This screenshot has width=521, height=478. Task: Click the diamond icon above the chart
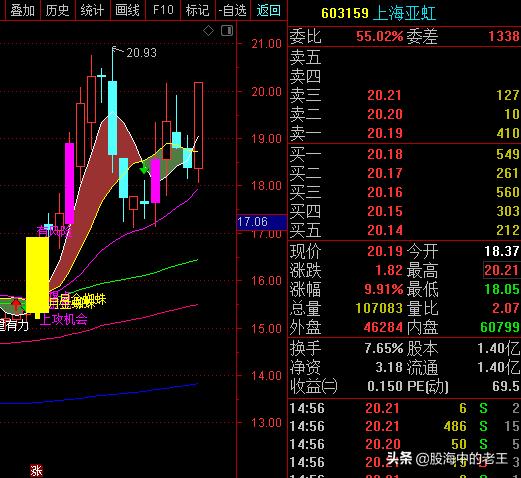tap(208, 31)
